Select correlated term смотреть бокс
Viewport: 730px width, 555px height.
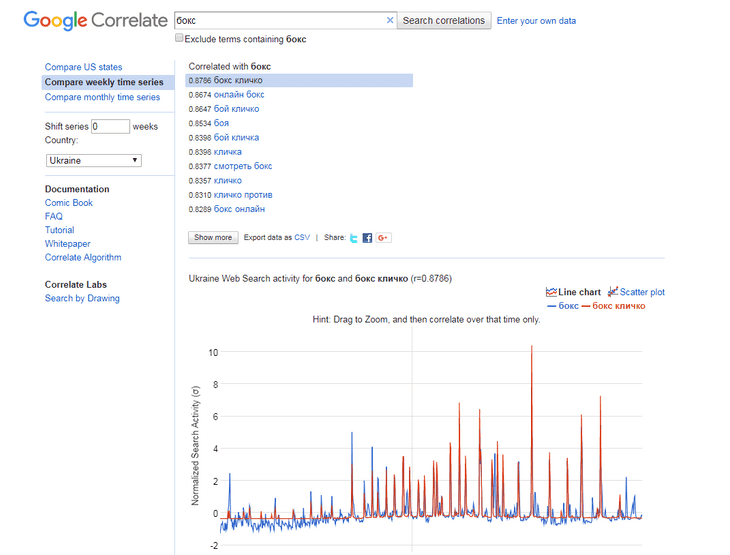point(243,166)
